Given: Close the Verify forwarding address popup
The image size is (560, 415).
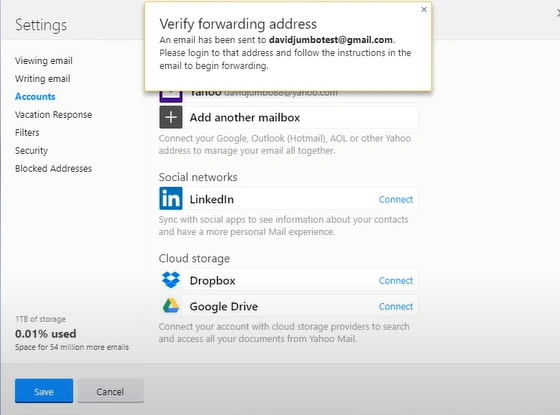Looking at the screenshot, I should (x=424, y=10).
